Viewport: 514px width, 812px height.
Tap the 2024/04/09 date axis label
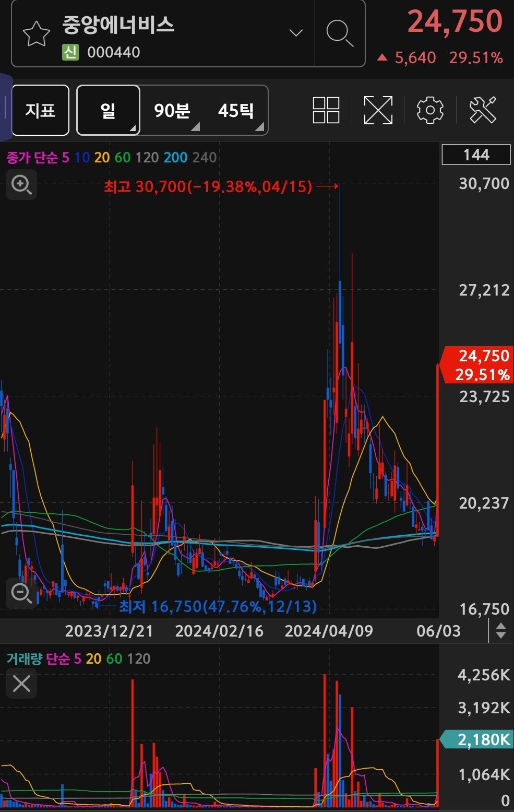point(329,631)
